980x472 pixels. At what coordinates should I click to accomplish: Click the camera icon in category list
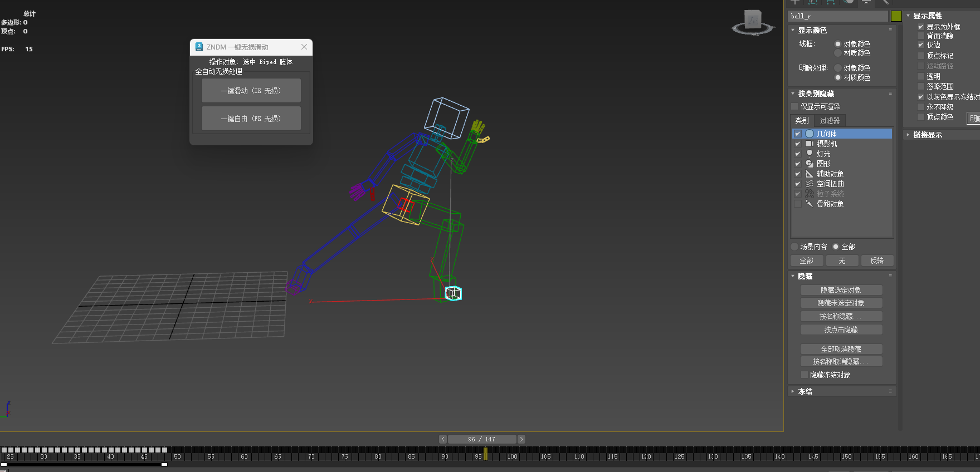810,144
